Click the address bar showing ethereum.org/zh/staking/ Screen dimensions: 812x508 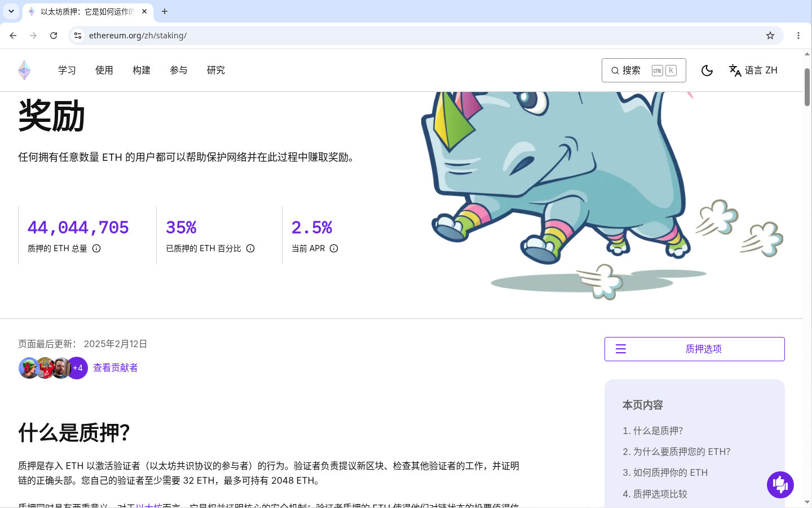pyautogui.click(x=426, y=36)
